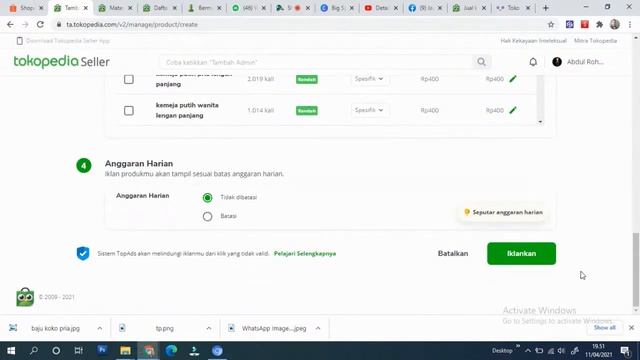Click the 1.014 kali search count
The image size is (640, 360).
[x=260, y=110]
